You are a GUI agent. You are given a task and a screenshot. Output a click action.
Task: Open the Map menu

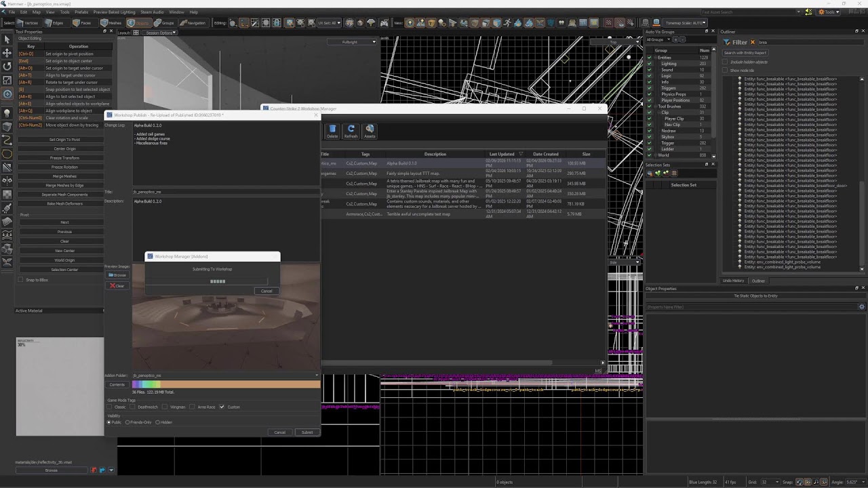pyautogui.click(x=36, y=12)
